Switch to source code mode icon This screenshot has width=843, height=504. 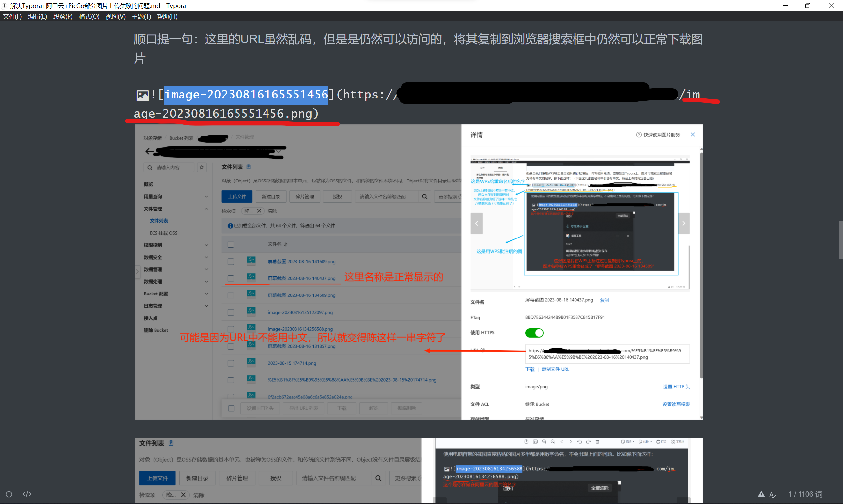click(x=27, y=494)
